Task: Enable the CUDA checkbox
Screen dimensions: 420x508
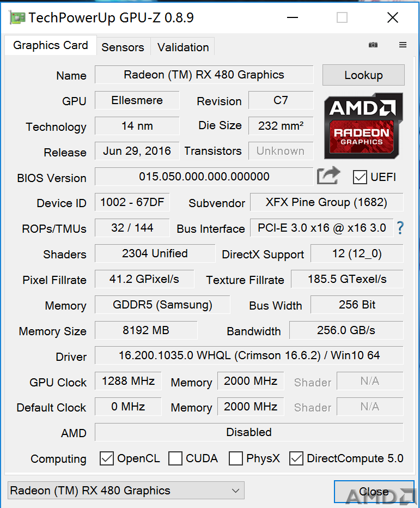Action: point(175,458)
